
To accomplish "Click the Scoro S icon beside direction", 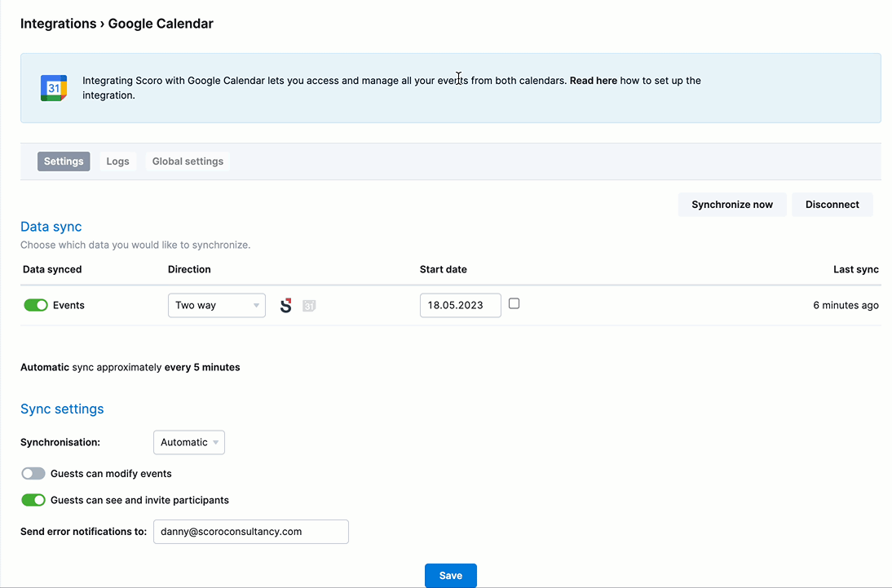I will [286, 306].
